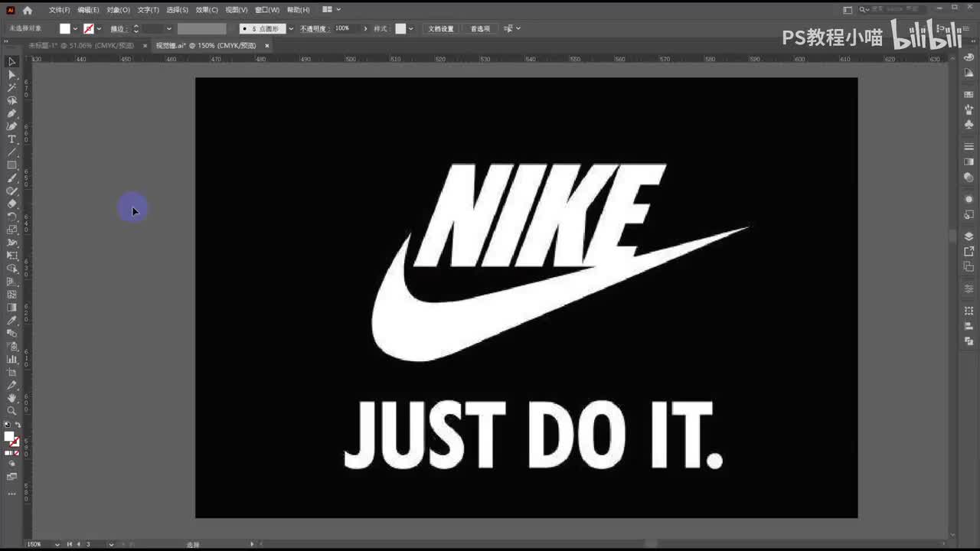The width and height of the screenshot is (980, 551).
Task: Expand the opacity 100% flyout arrow
Action: click(x=365, y=28)
